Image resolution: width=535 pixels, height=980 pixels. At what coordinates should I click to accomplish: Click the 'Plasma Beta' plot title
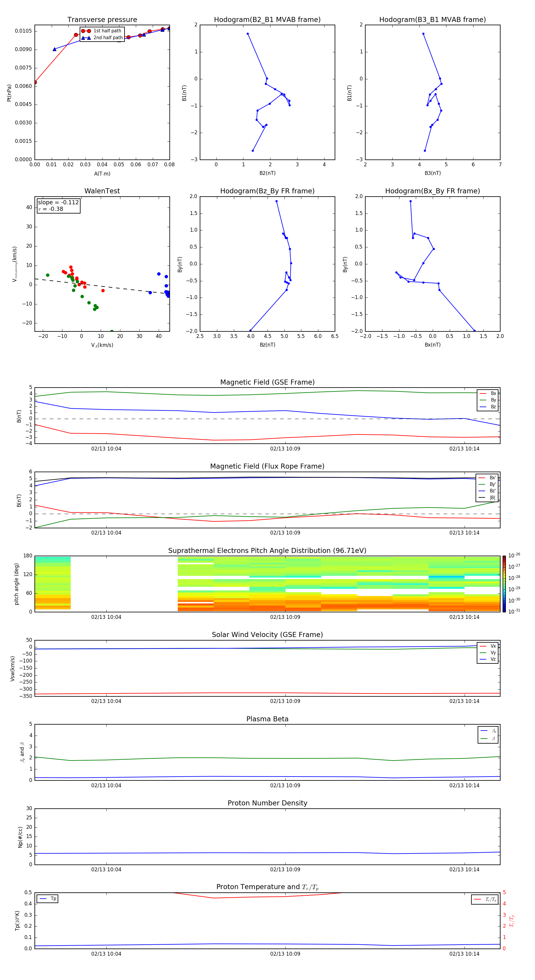tap(267, 719)
